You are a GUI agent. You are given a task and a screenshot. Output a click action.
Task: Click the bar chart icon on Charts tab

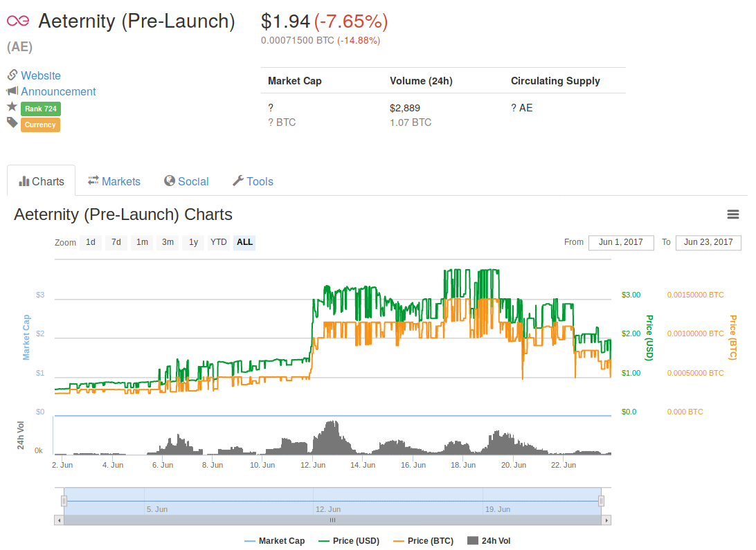click(x=24, y=181)
